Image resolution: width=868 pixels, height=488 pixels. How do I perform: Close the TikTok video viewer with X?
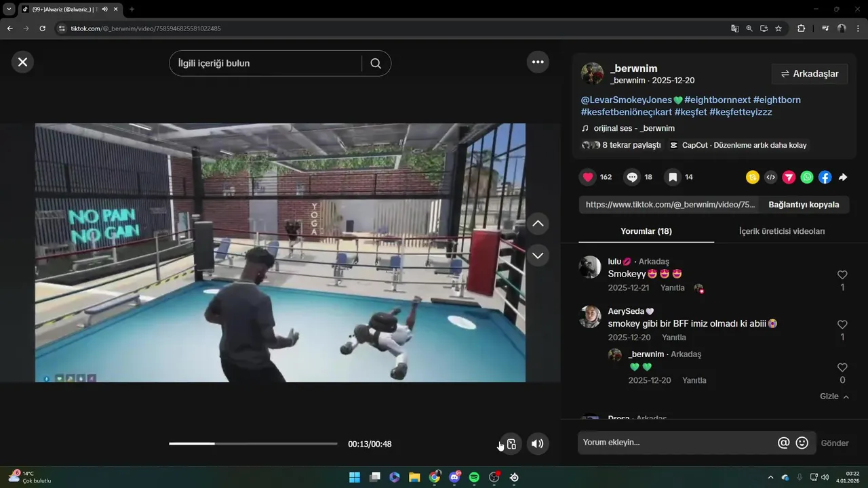[x=22, y=62]
